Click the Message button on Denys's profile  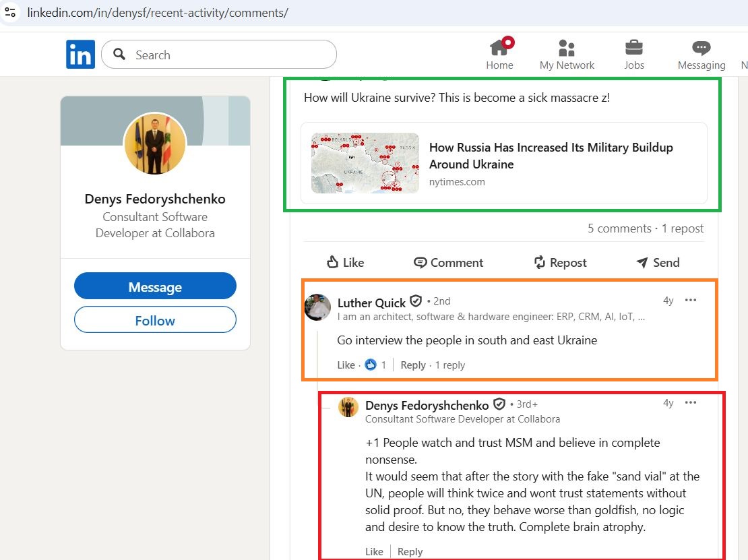(154, 286)
